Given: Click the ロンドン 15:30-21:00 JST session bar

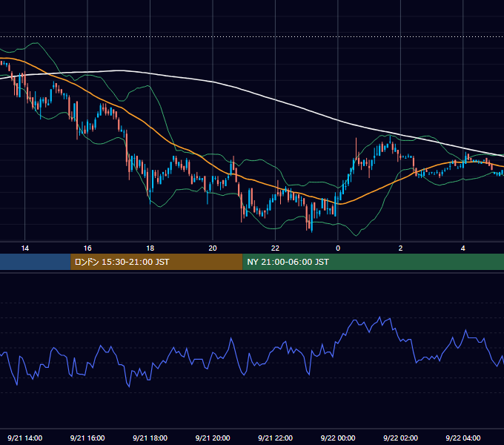Looking at the screenshot, I should pyautogui.click(x=156, y=262).
